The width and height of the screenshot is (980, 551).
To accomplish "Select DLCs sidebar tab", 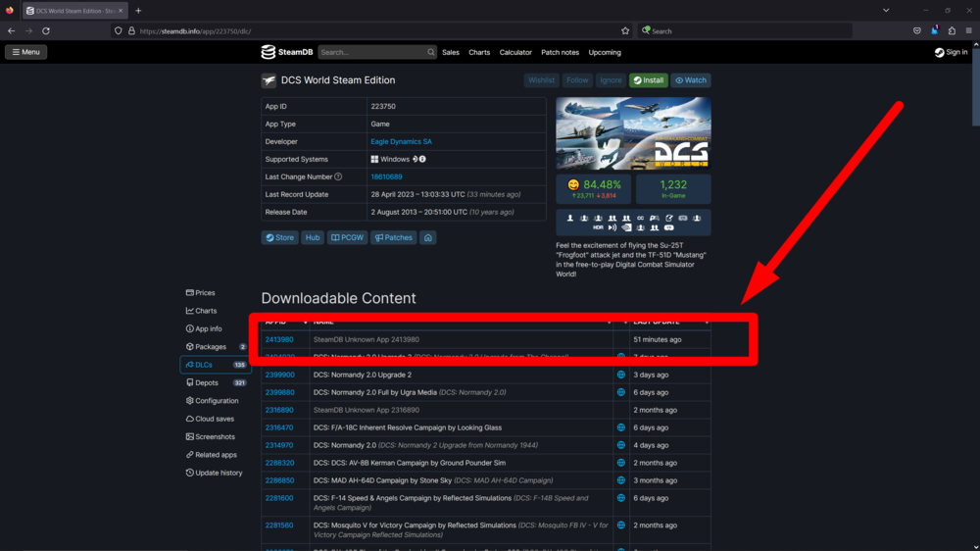I will [216, 365].
